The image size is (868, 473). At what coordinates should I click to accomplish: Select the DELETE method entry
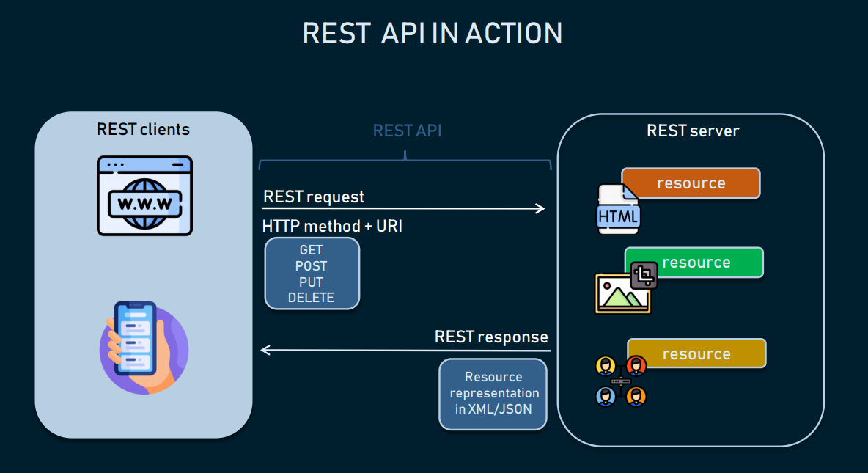pyautogui.click(x=312, y=298)
